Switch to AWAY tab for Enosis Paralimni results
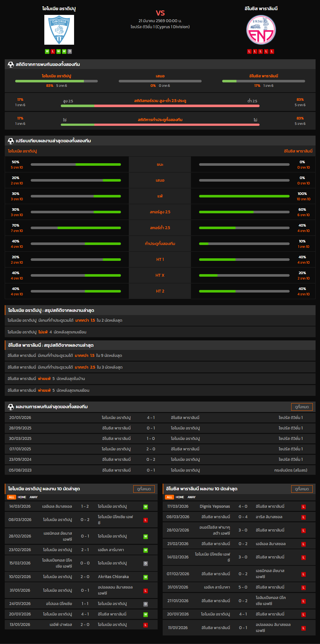The height and width of the screenshot is (644, 320). (191, 497)
